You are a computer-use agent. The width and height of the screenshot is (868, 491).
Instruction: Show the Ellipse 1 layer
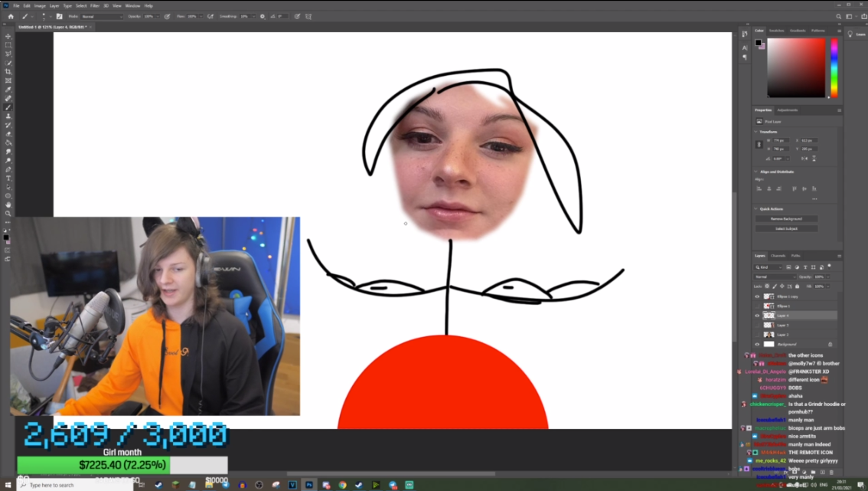pyautogui.click(x=757, y=306)
